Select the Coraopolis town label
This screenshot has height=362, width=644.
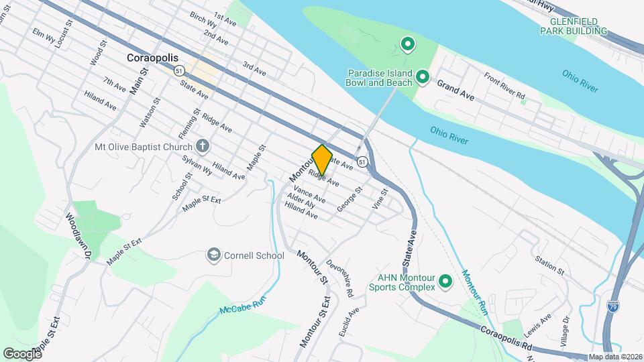point(152,58)
